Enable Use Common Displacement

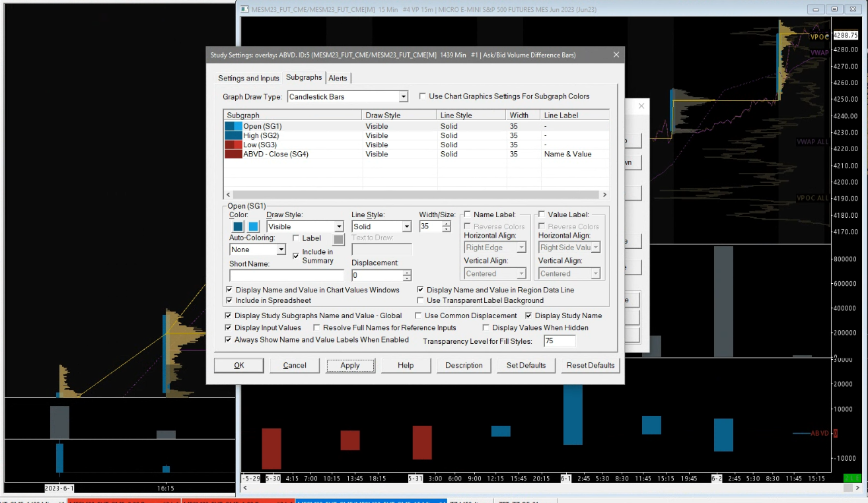coord(418,316)
